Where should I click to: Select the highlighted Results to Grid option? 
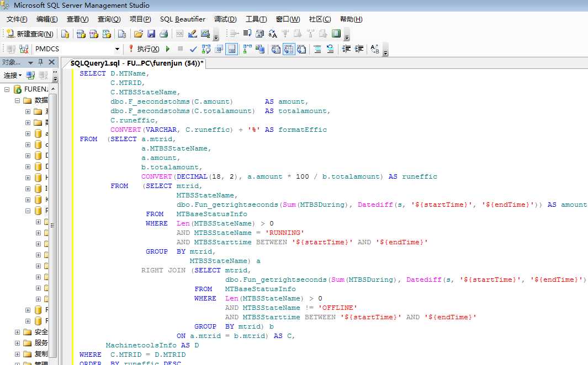(x=289, y=49)
